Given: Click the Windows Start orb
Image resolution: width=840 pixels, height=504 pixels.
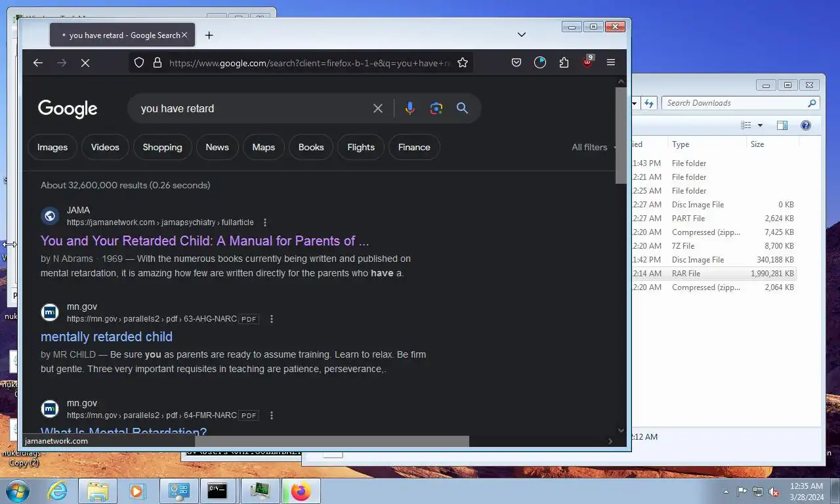Looking at the screenshot, I should (x=18, y=491).
